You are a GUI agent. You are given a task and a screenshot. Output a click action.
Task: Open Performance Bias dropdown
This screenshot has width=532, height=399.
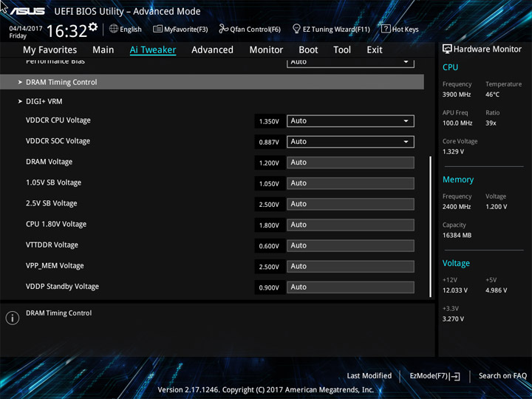coord(350,63)
